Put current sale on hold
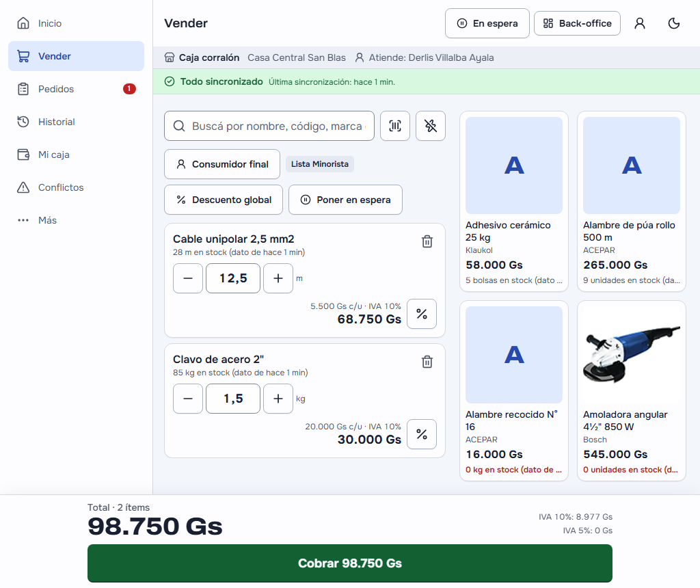The image size is (700, 588). click(345, 200)
